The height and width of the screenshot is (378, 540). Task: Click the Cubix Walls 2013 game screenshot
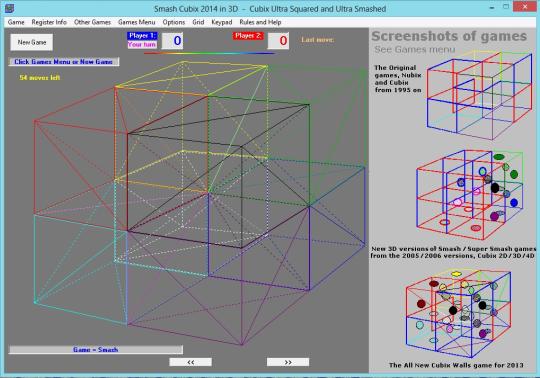[x=458, y=314]
